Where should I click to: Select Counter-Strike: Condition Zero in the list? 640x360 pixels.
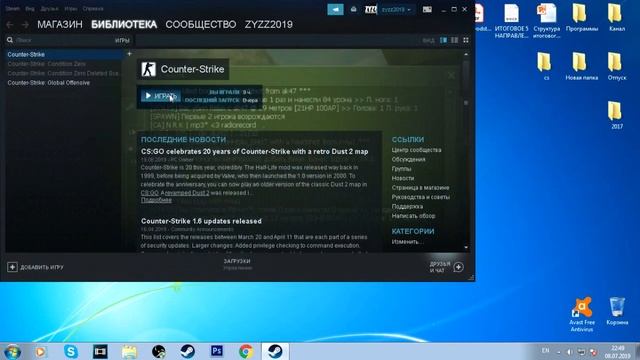point(64,64)
